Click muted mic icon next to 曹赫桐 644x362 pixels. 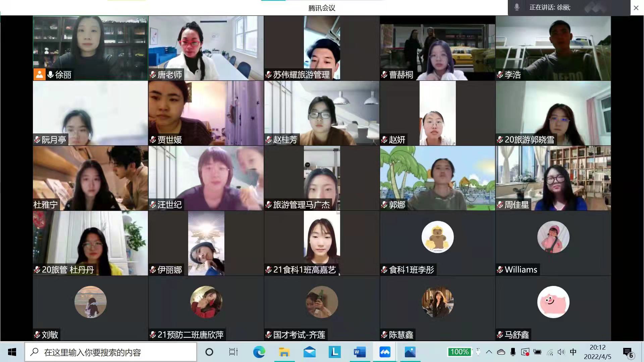tap(384, 74)
